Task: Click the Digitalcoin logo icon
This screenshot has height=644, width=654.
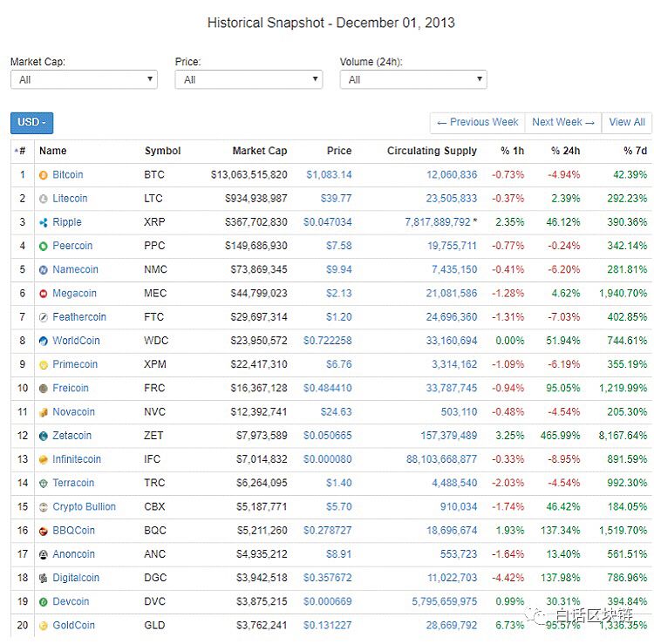Action: (44, 579)
